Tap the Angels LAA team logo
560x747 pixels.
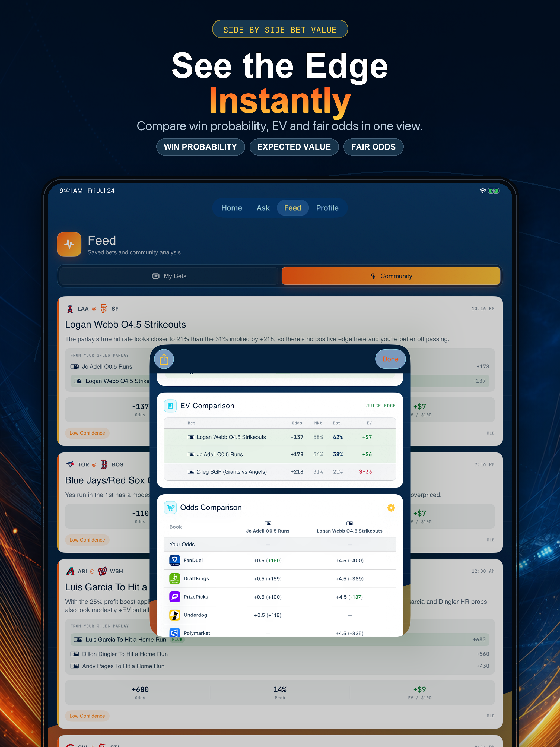(70, 309)
